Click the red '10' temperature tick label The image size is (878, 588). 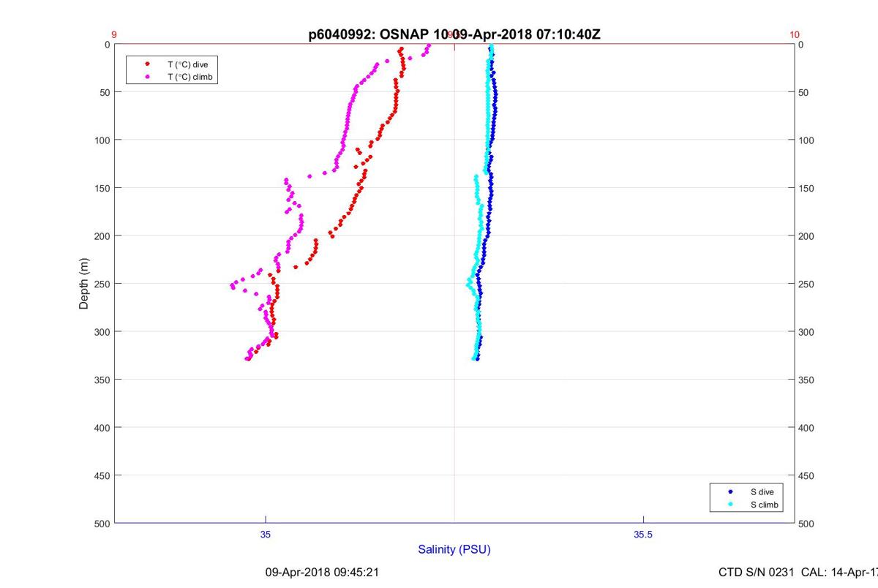click(795, 34)
